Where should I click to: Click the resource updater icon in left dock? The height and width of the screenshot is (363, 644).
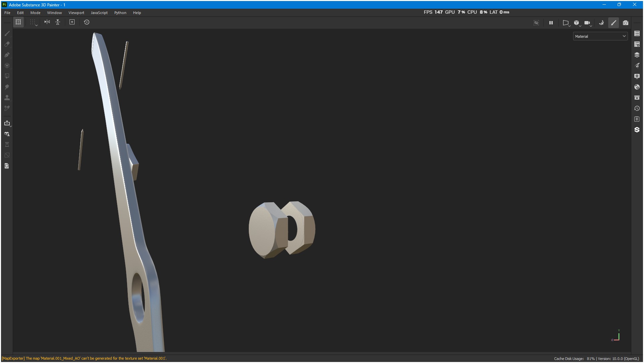pos(7,166)
